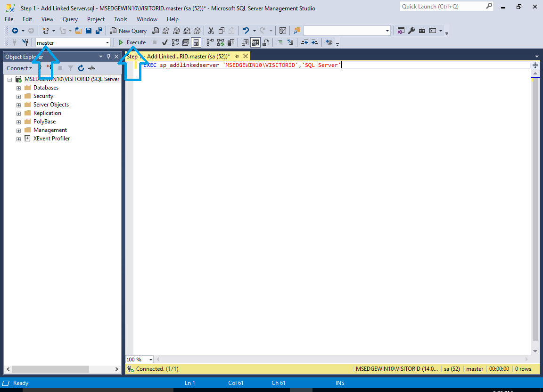
Task: Click Decrease Indent icon
Action: tap(304, 42)
